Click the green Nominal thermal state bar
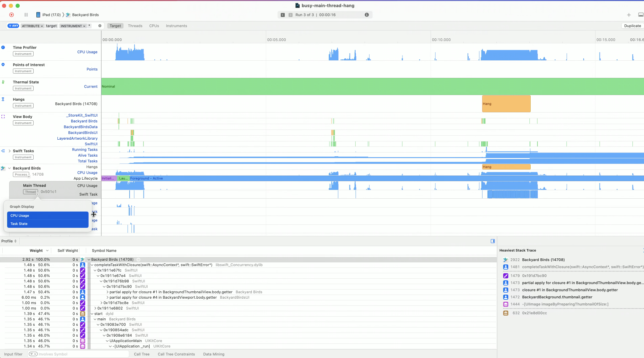Viewport: 644px width, 358px height. [x=373, y=86]
